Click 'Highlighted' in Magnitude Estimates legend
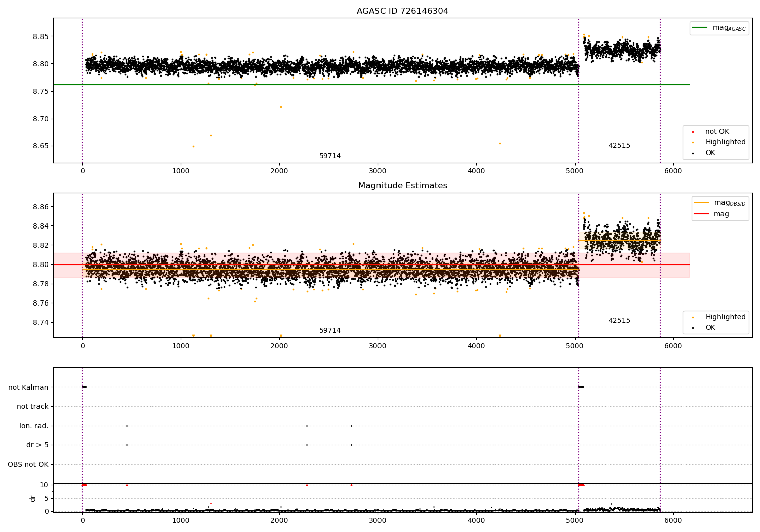The height and width of the screenshot is (532, 760). pos(726,317)
